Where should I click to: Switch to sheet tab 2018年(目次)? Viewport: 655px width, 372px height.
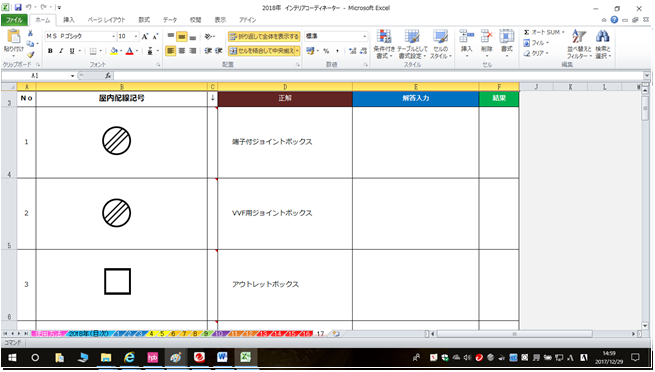tap(88, 334)
